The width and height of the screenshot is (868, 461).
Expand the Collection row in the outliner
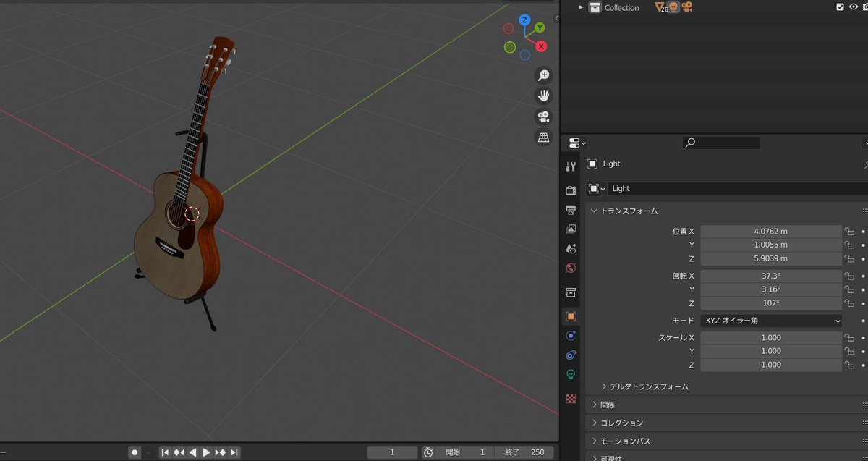[x=582, y=7]
